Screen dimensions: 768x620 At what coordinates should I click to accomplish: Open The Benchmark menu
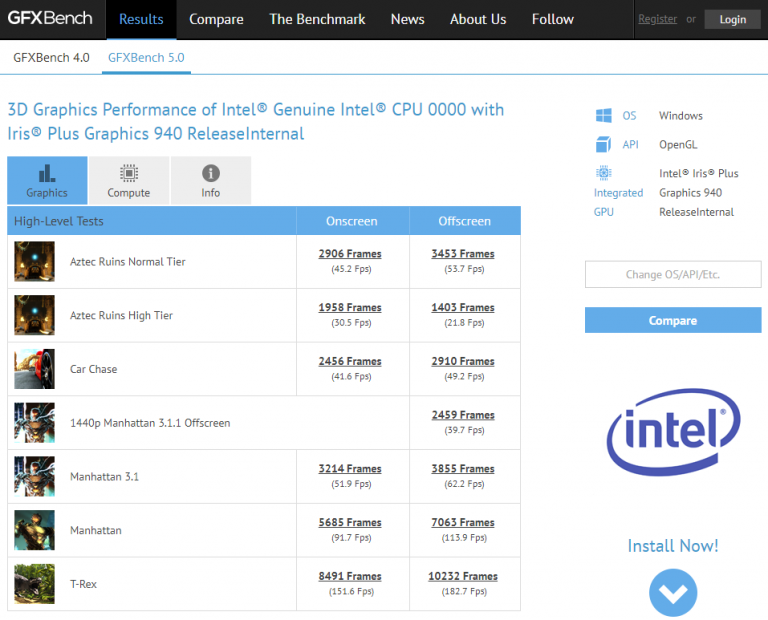point(317,19)
